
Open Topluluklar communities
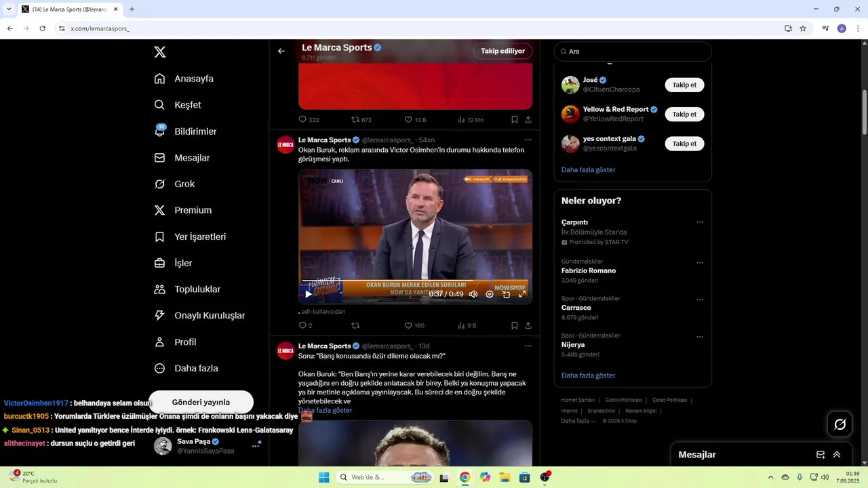tap(187, 289)
